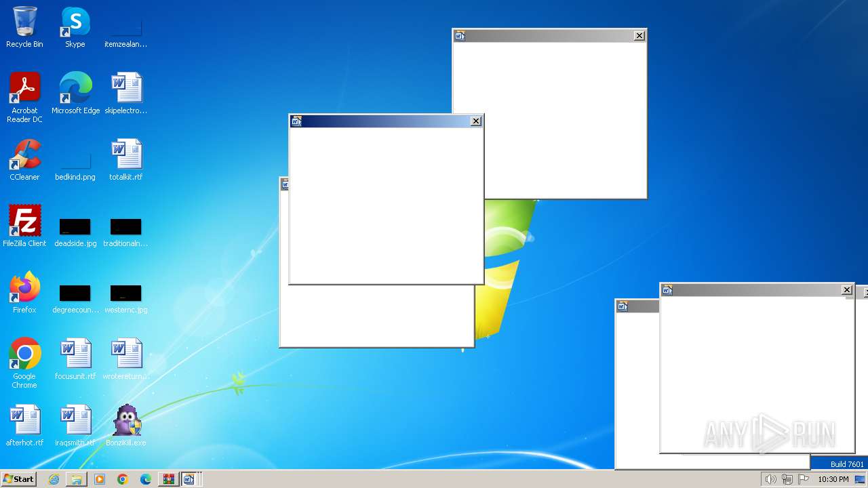Launch Chrome from the taskbar
This screenshot has height=488, width=868.
click(x=123, y=479)
